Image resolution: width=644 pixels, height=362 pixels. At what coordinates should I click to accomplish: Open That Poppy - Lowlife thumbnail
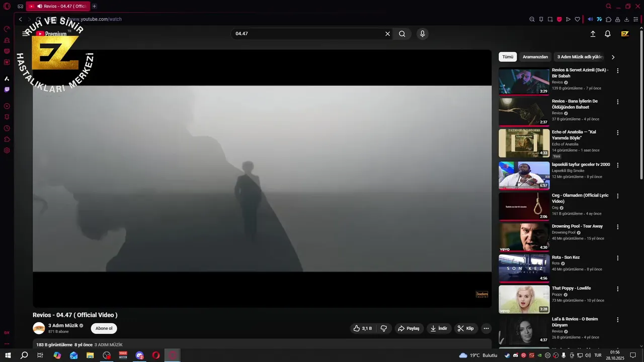[524, 299]
